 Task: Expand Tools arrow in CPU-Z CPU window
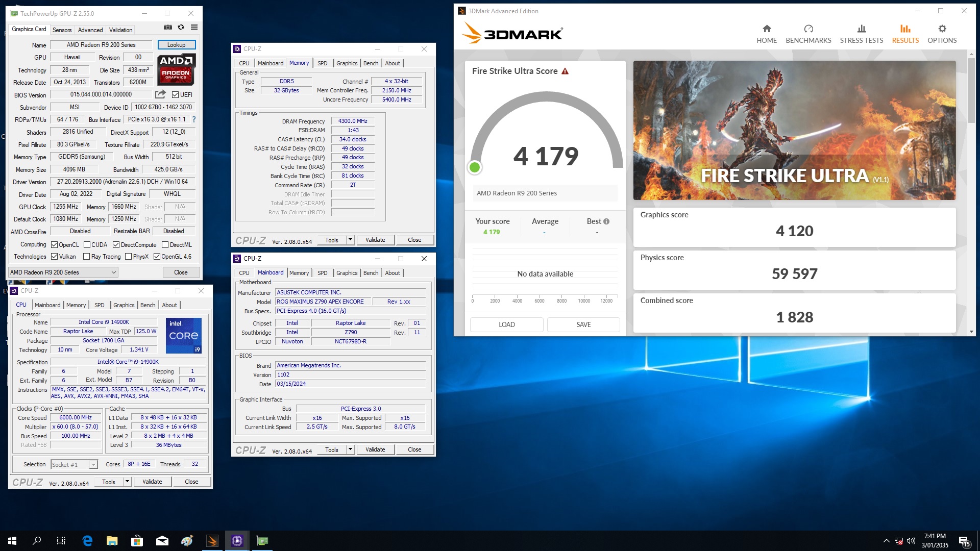pyautogui.click(x=127, y=482)
